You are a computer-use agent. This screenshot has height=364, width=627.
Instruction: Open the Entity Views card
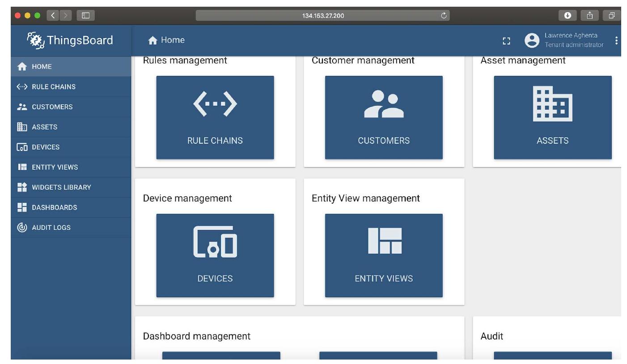(383, 255)
